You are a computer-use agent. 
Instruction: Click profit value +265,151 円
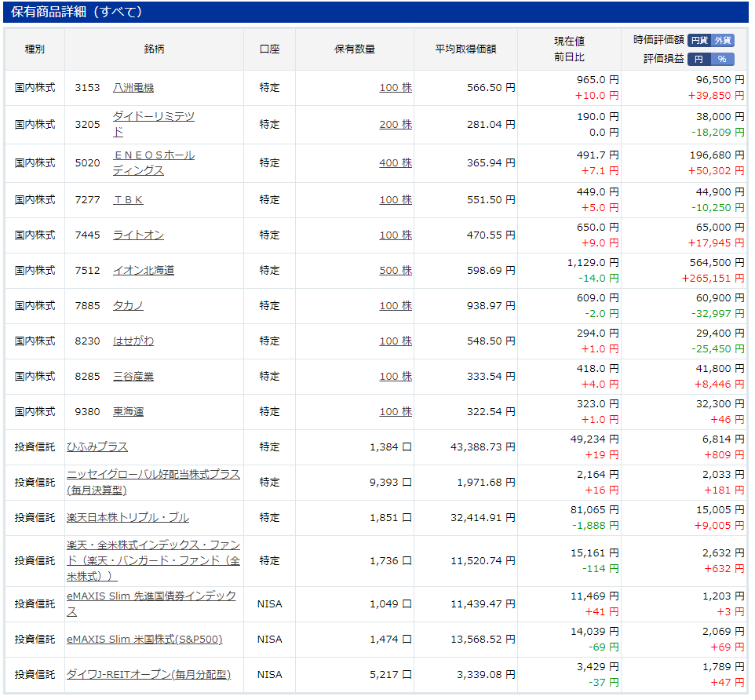pos(713,279)
